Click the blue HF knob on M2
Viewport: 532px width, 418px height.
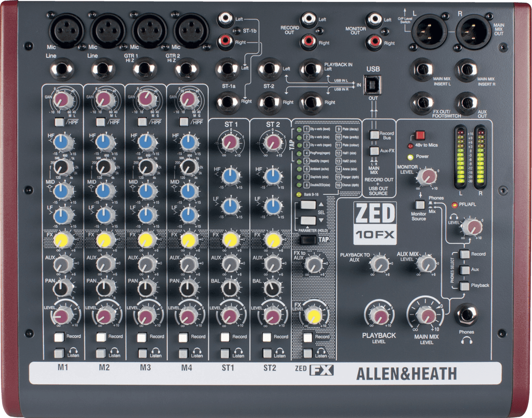tap(103, 142)
